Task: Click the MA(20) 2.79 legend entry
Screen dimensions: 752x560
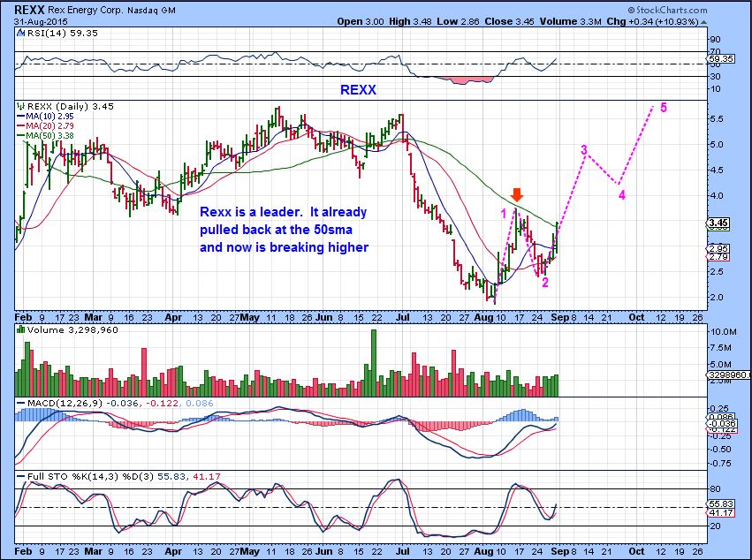Action: pyautogui.click(x=46, y=125)
